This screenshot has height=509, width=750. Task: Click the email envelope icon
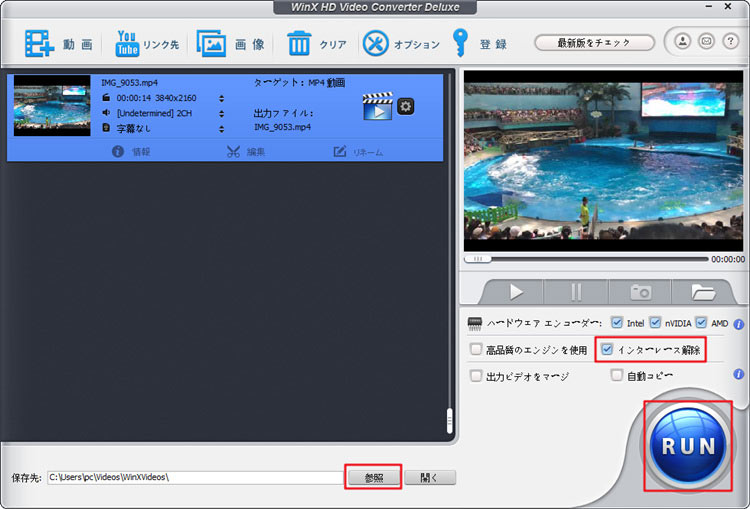coord(706,42)
